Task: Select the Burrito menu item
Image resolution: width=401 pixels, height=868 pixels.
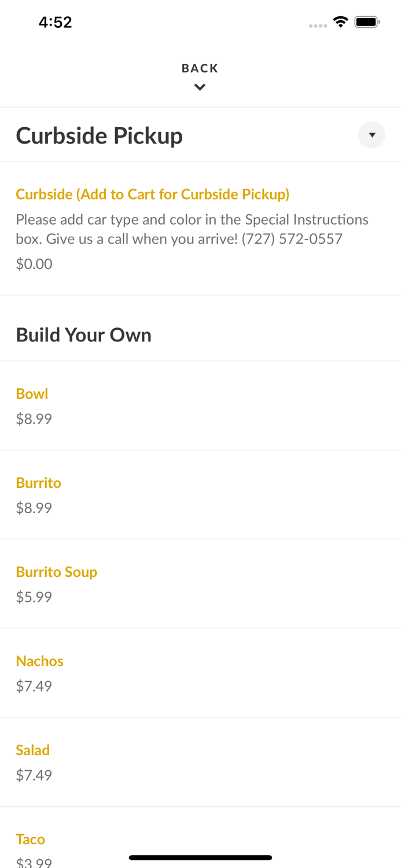Action: pyautogui.click(x=38, y=483)
